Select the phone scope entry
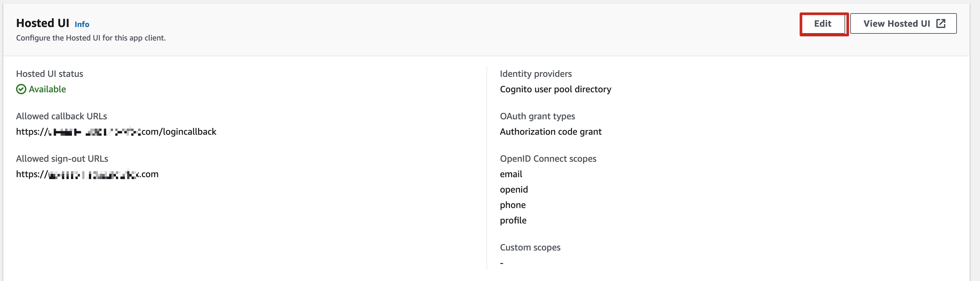This screenshot has width=980, height=281. pyautogui.click(x=513, y=204)
